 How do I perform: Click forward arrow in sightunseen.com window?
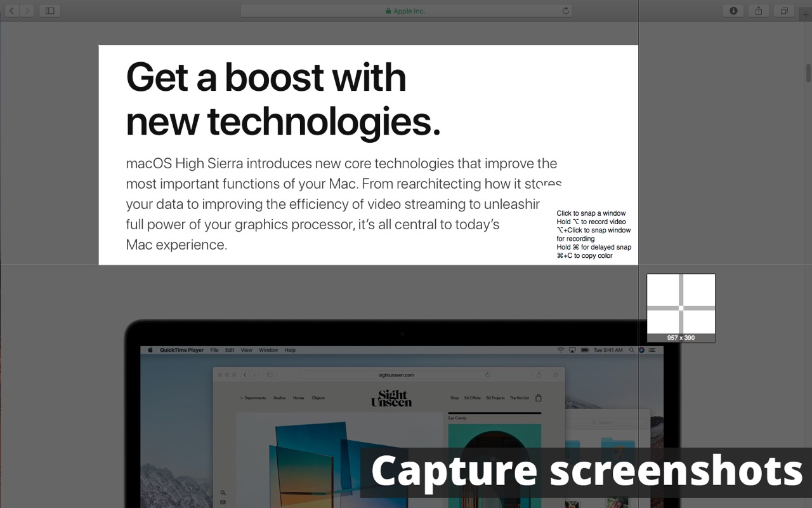coord(254,375)
